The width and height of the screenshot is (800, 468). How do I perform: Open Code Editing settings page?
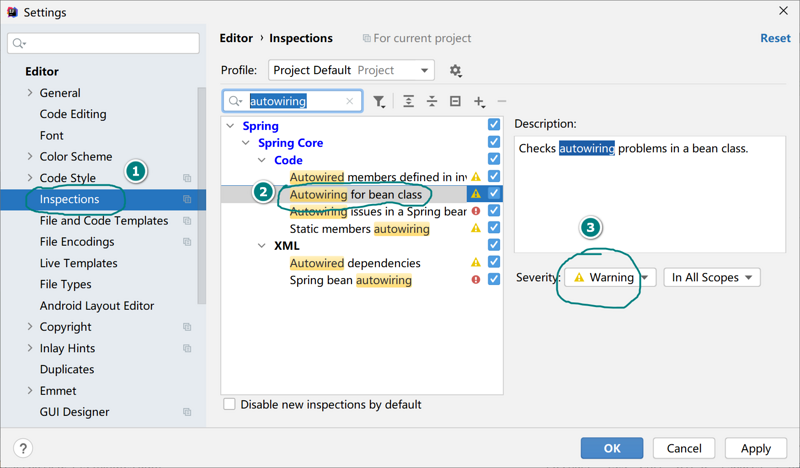73,114
